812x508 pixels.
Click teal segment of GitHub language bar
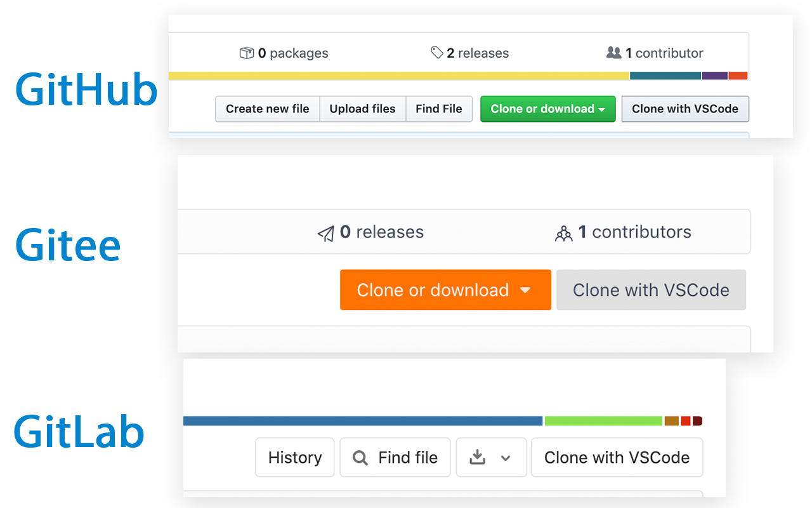665,76
